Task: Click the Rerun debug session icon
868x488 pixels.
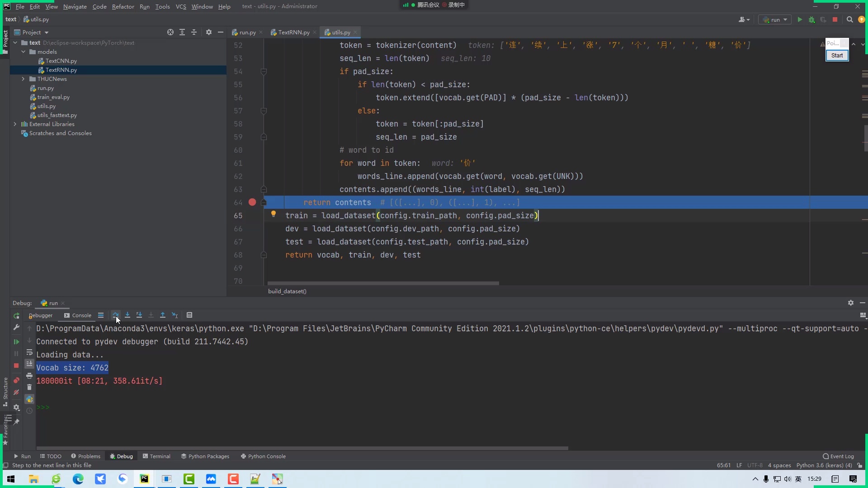Action: tap(16, 315)
